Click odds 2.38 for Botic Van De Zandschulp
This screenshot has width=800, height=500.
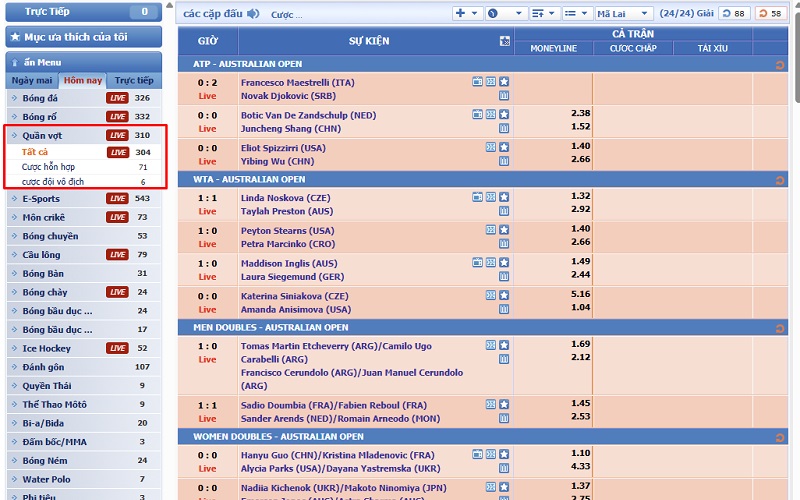[580, 114]
